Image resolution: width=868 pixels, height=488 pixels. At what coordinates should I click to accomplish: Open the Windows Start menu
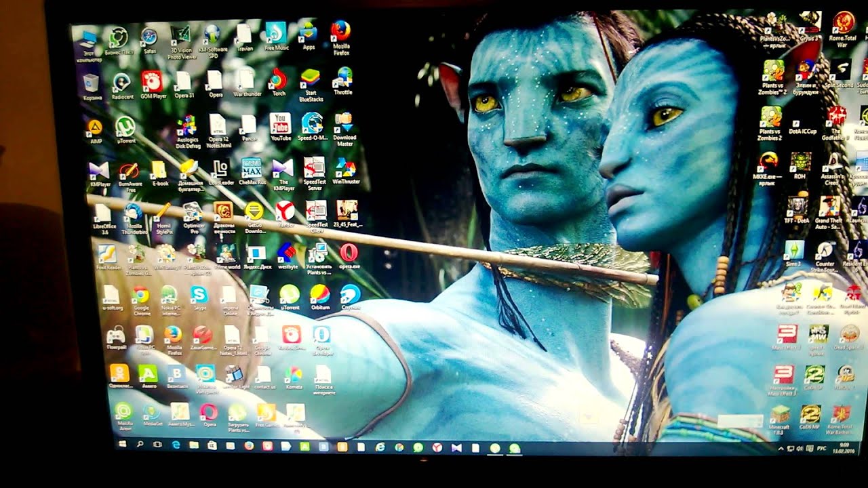[123, 444]
